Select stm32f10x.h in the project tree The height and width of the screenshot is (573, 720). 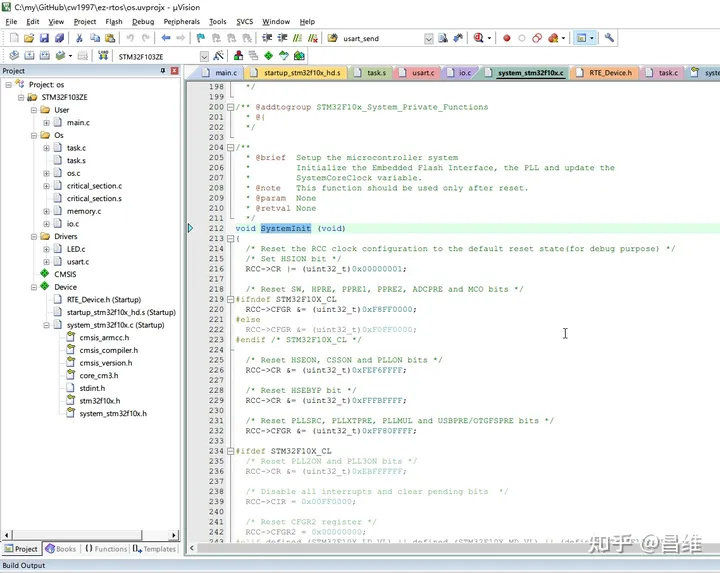100,401
